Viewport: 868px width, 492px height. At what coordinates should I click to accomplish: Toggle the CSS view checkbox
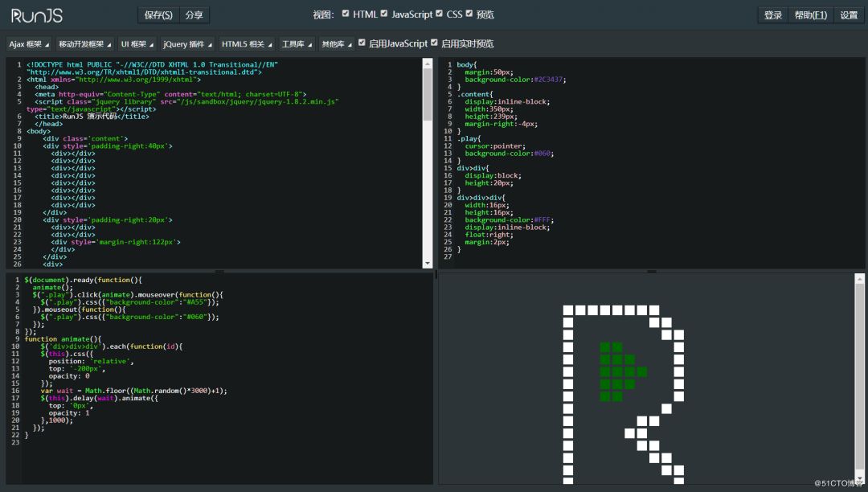click(439, 14)
